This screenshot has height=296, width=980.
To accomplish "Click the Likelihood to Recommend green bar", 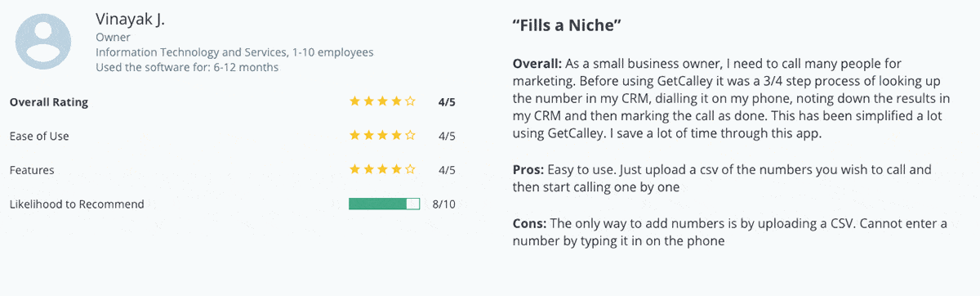I will (x=384, y=204).
